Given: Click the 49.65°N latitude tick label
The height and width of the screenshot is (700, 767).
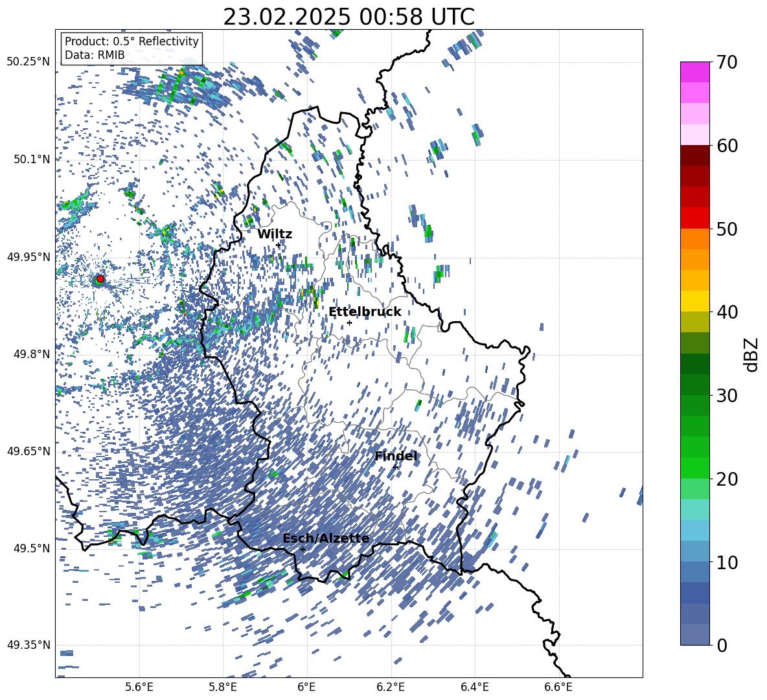Looking at the screenshot, I should click(x=29, y=451).
